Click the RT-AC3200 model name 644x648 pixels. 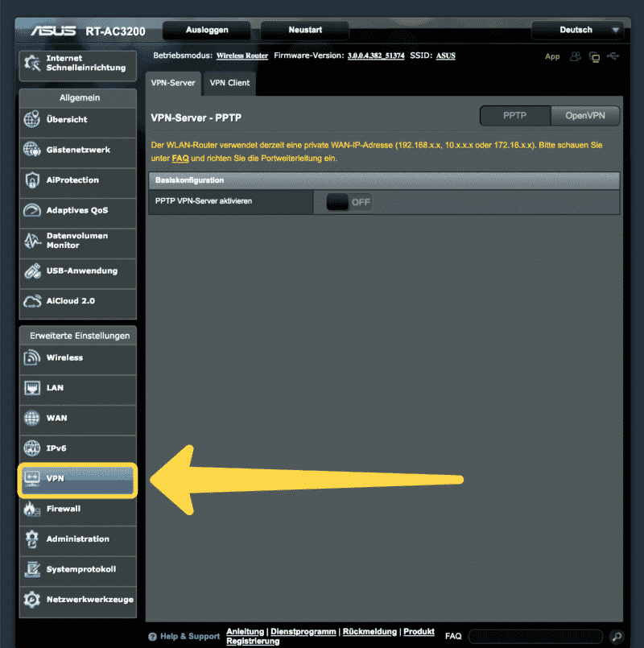[x=115, y=31]
